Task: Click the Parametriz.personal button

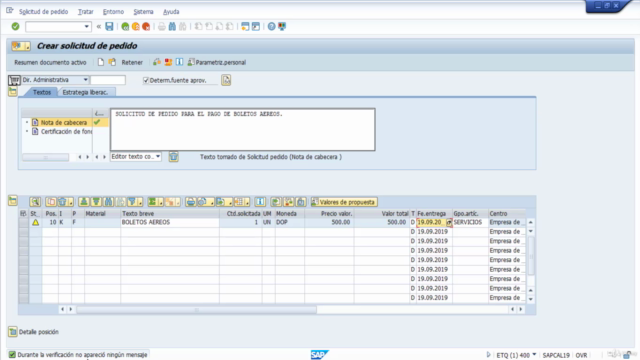Action: click(x=217, y=62)
